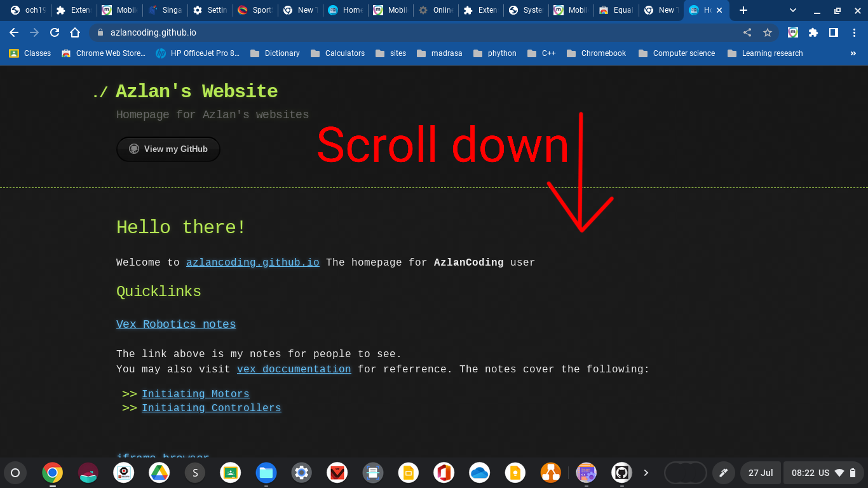
Task: Open the Dictionary bookmark folder
Action: (275, 53)
